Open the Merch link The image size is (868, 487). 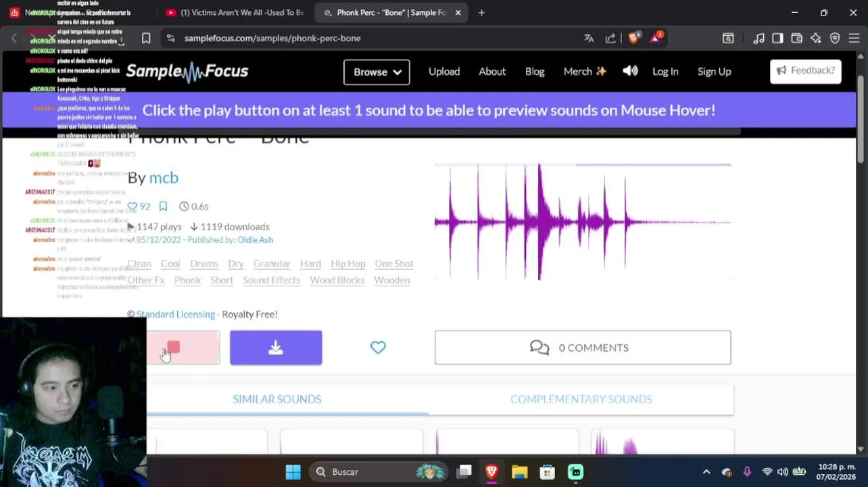[585, 71]
